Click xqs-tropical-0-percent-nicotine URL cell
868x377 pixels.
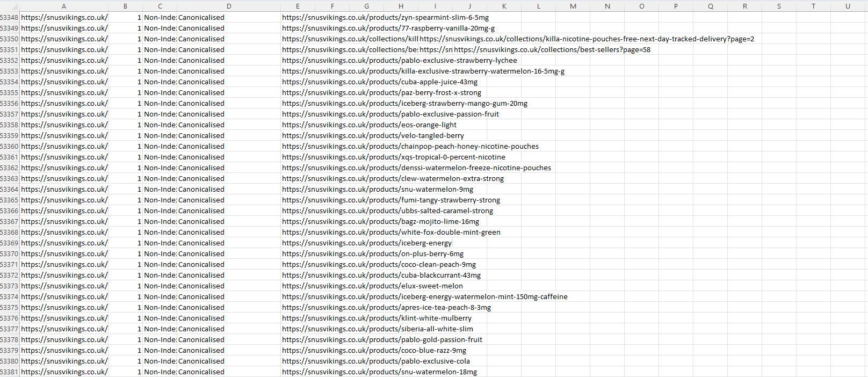[394, 157]
